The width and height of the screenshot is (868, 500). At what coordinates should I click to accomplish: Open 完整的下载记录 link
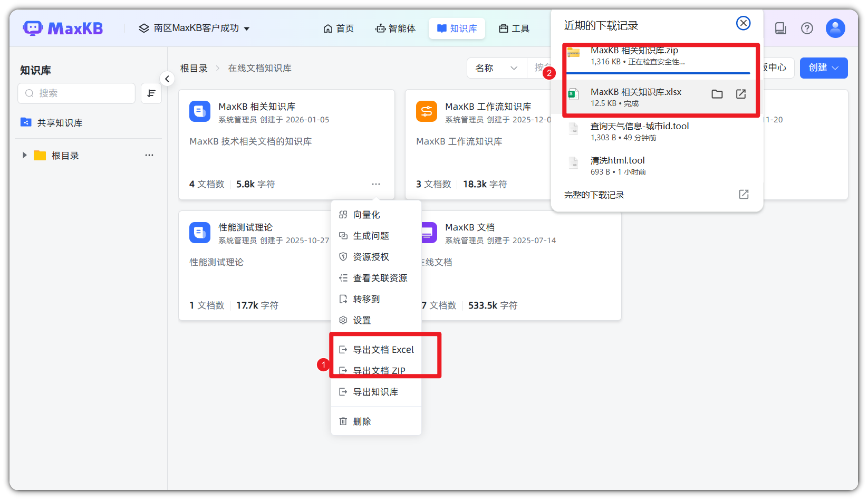click(594, 195)
